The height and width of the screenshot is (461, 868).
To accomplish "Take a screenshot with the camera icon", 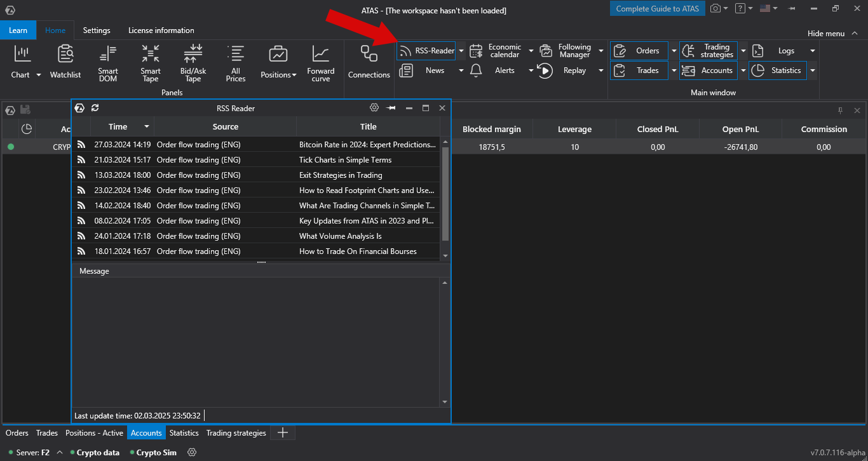I will tap(715, 9).
